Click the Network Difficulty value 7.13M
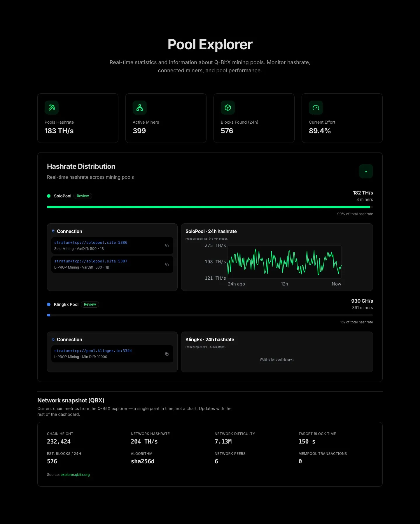The height and width of the screenshot is (524, 420). pyautogui.click(x=223, y=441)
